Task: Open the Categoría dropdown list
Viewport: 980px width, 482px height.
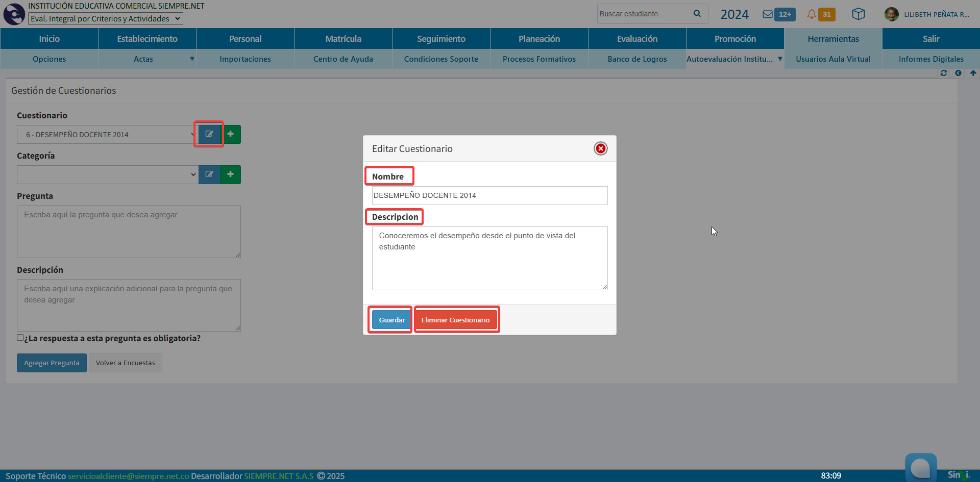Action: pos(107,174)
